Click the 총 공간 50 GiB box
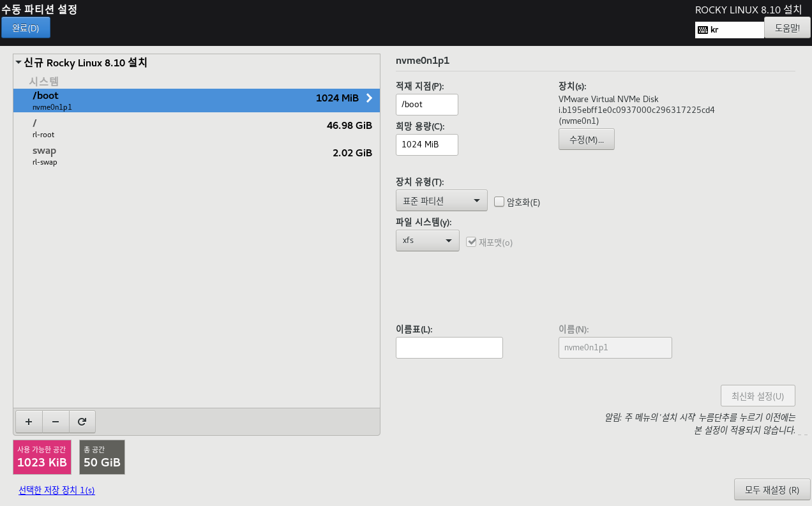 point(102,457)
